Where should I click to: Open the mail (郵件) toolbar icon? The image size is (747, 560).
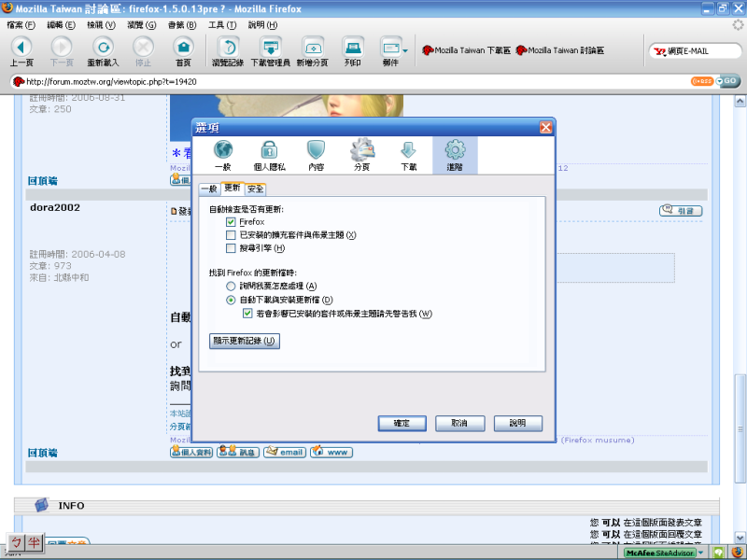[x=390, y=51]
